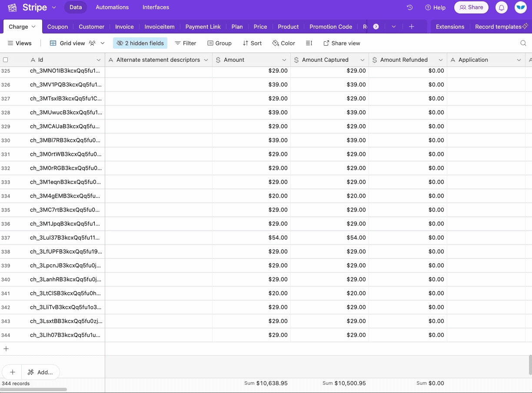Select all records checkbox
This screenshot has height=393, width=532.
tap(6, 59)
